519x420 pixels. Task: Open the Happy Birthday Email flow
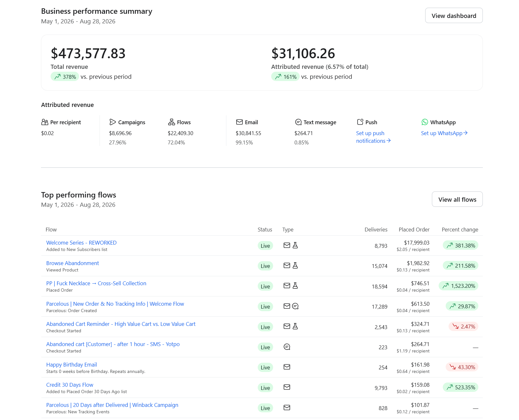(x=71, y=365)
